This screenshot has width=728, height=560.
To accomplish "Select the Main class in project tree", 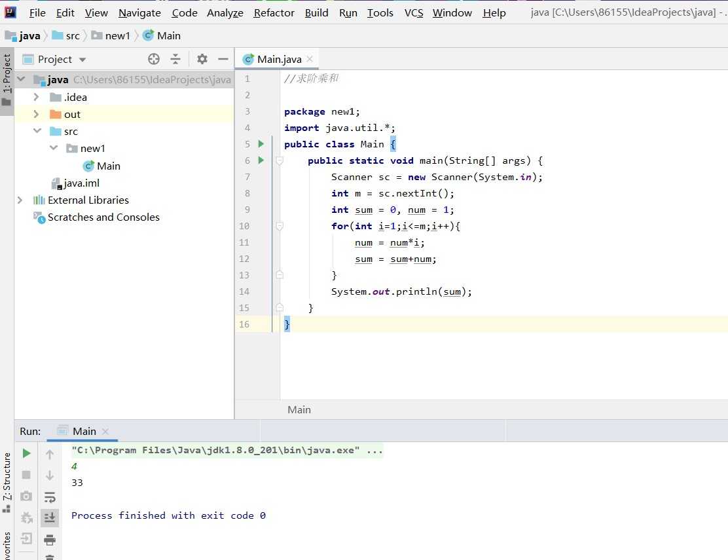I will (x=101, y=166).
